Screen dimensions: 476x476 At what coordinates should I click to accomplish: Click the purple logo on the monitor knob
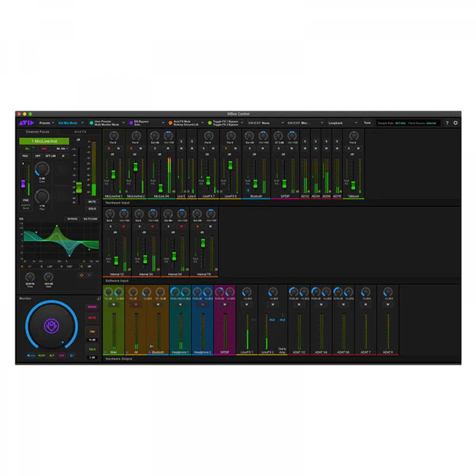[x=52, y=326]
